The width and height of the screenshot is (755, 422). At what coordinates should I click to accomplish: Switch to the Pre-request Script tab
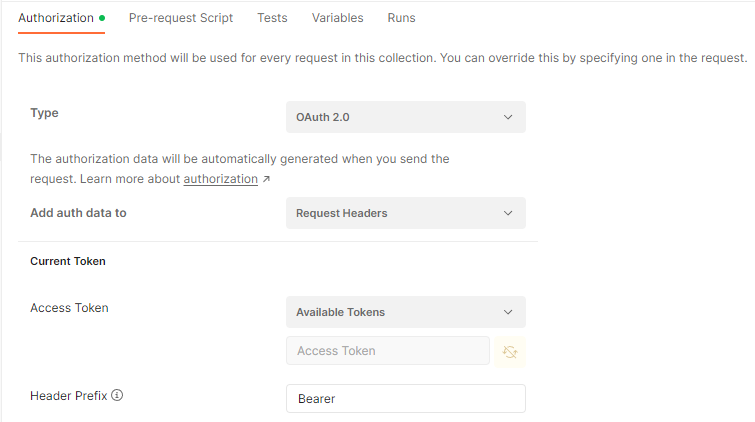point(181,18)
